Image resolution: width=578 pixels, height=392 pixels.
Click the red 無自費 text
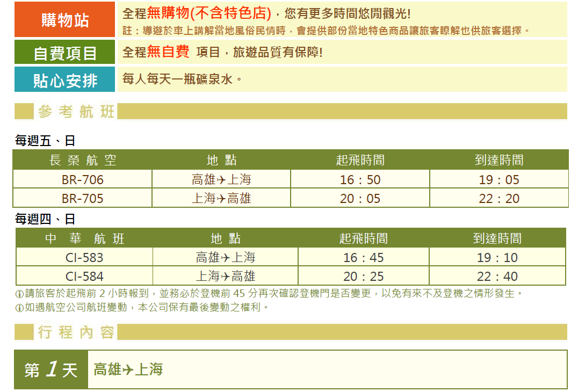(168, 52)
